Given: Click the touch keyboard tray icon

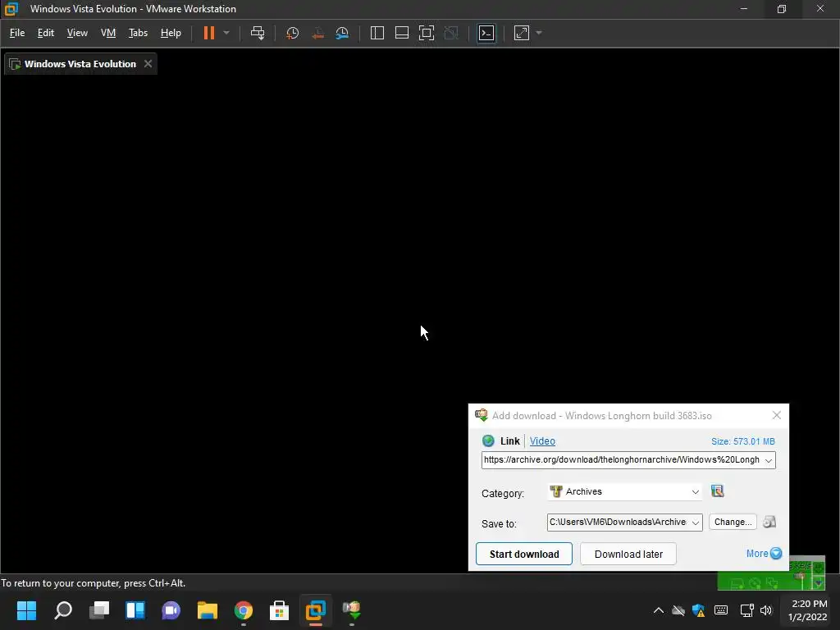Looking at the screenshot, I should [721, 610].
